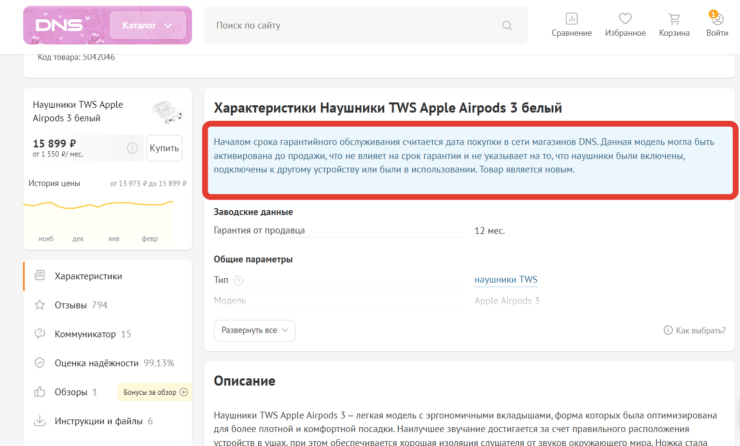Click the download icon beside Инструкции и файлы

click(x=40, y=421)
